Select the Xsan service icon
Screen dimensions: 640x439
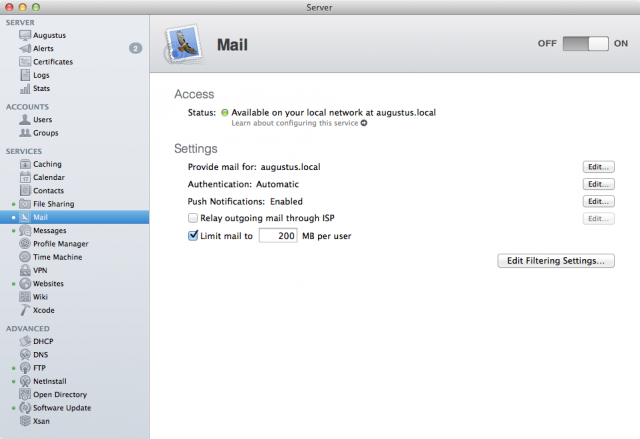[x=25, y=421]
